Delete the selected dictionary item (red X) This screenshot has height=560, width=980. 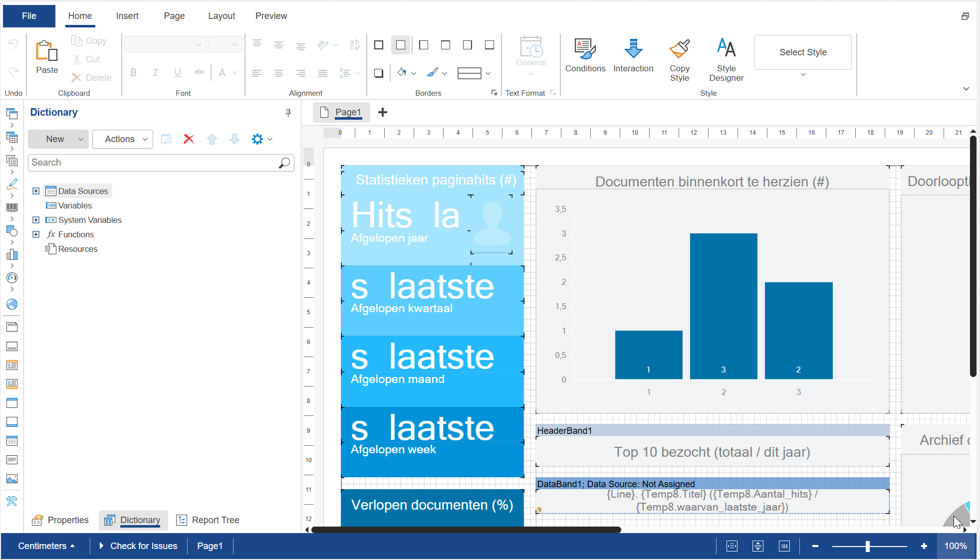click(189, 139)
